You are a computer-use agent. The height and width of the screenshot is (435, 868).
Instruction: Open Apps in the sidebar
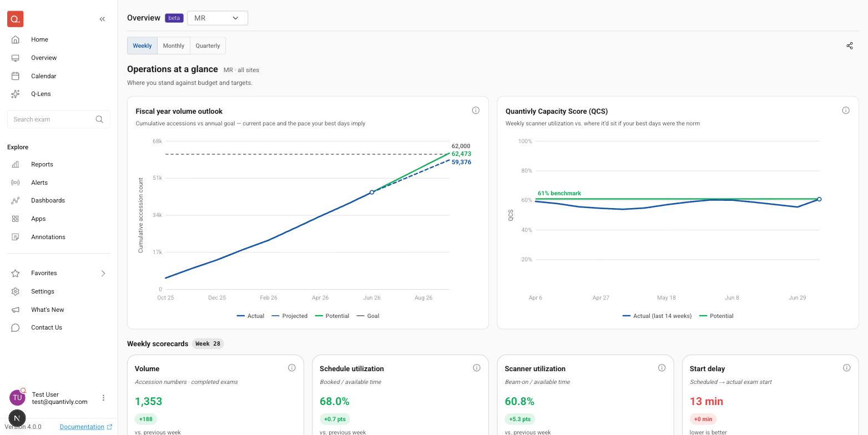38,219
